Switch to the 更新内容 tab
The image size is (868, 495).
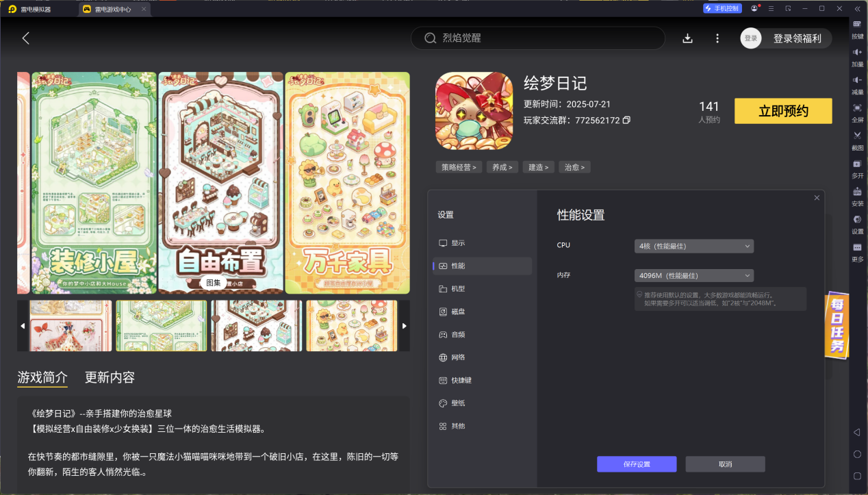click(x=110, y=377)
